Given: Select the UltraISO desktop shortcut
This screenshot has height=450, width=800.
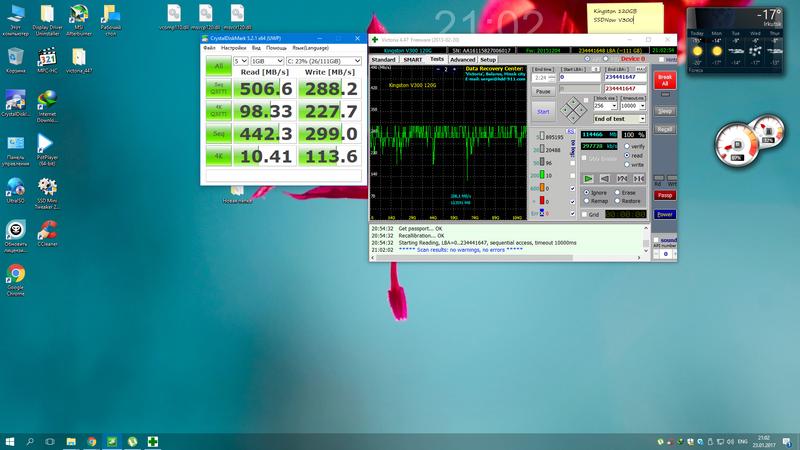Looking at the screenshot, I should tap(15, 190).
